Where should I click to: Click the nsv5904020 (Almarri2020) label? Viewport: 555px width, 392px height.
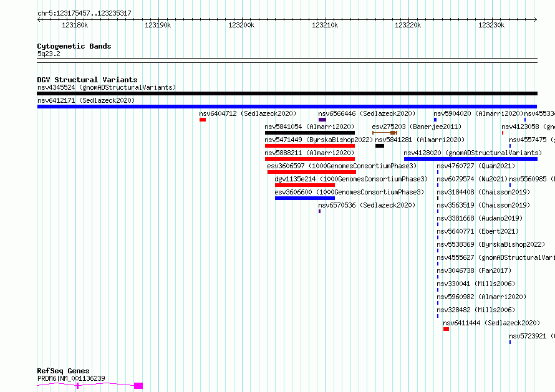pyautogui.click(x=478, y=113)
